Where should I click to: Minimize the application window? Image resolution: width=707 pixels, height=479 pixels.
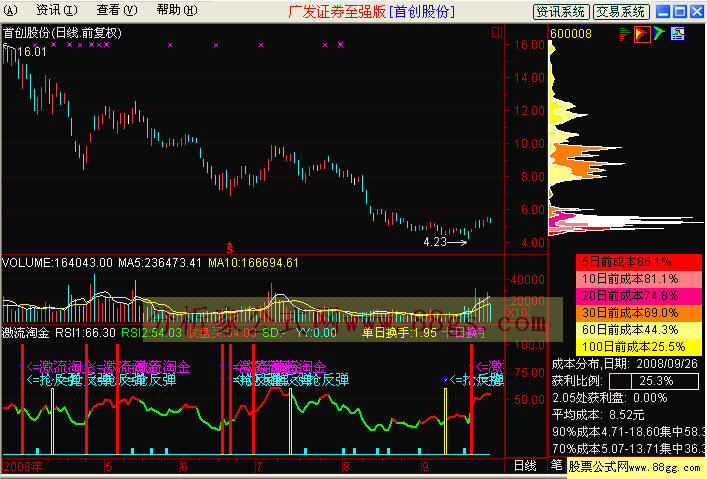tap(663, 12)
